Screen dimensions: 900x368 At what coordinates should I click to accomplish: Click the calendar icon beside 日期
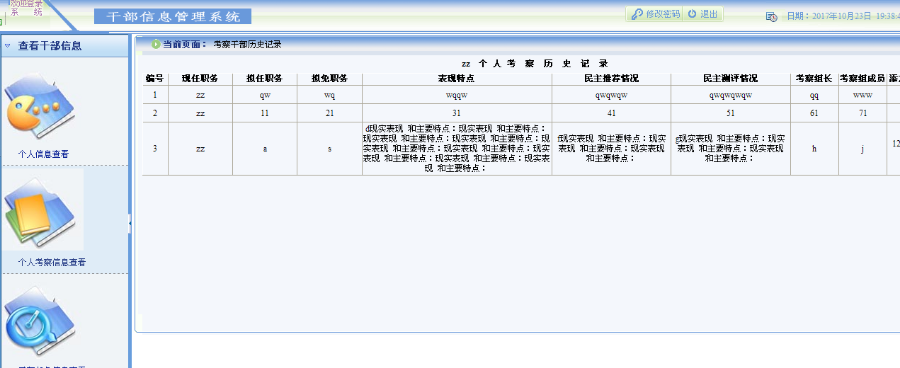click(x=772, y=17)
